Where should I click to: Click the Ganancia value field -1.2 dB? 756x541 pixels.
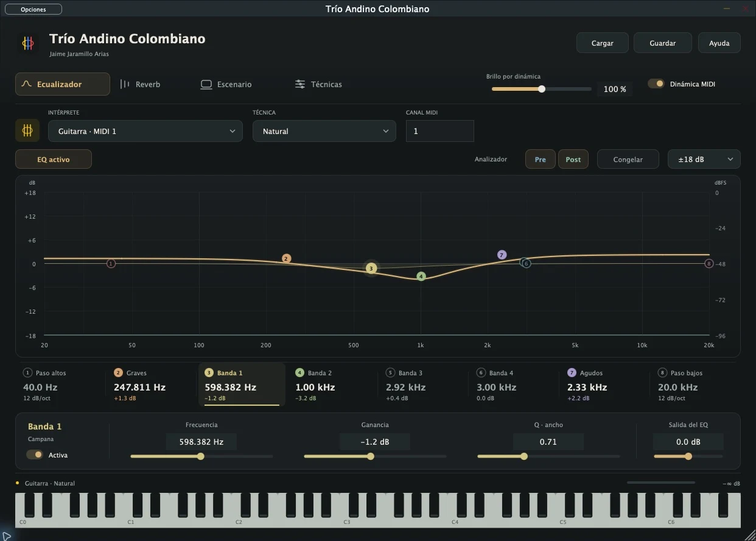point(375,442)
